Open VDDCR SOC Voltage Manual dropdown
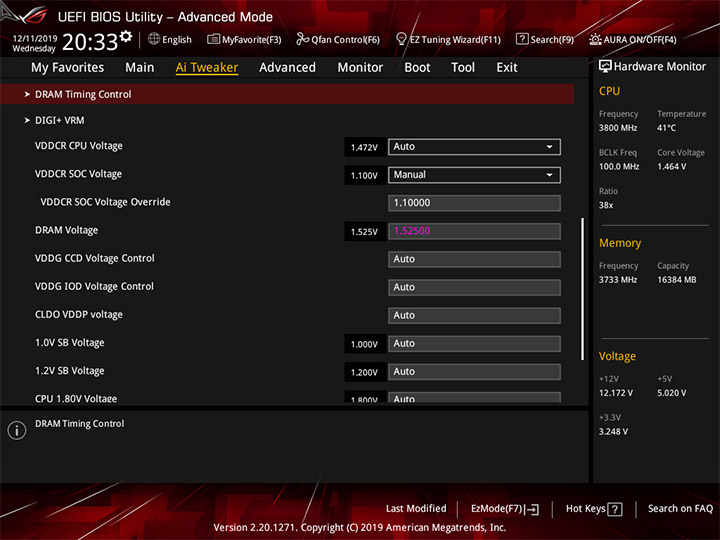 point(474,175)
